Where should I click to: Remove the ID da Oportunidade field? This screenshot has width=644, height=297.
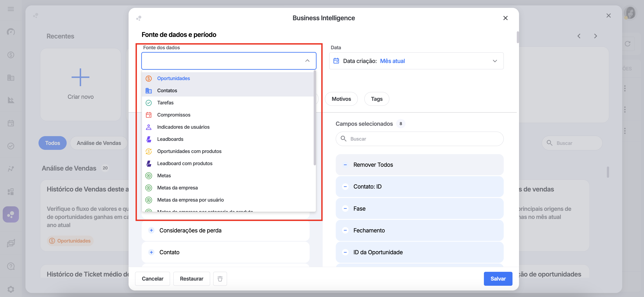345,252
